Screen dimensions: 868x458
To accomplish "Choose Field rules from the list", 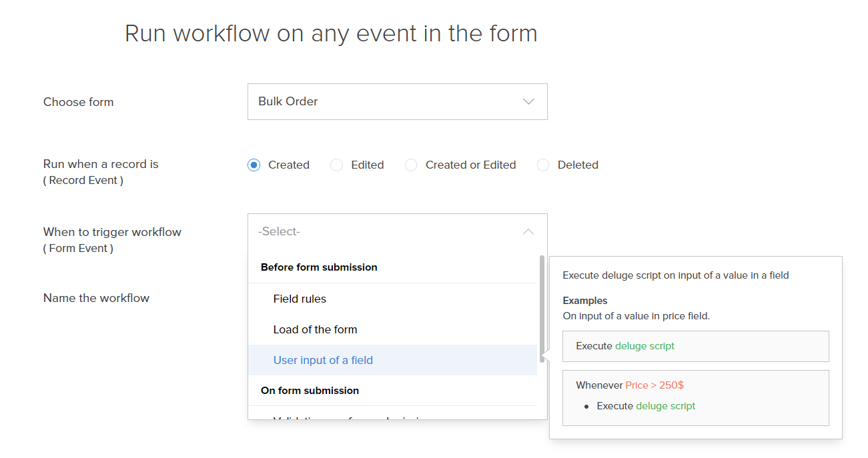I will click(300, 299).
